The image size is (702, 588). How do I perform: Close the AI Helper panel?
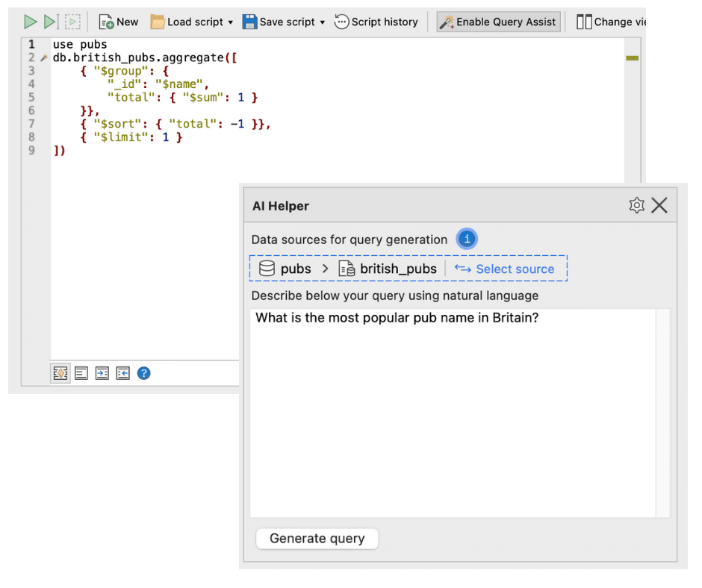[659, 206]
